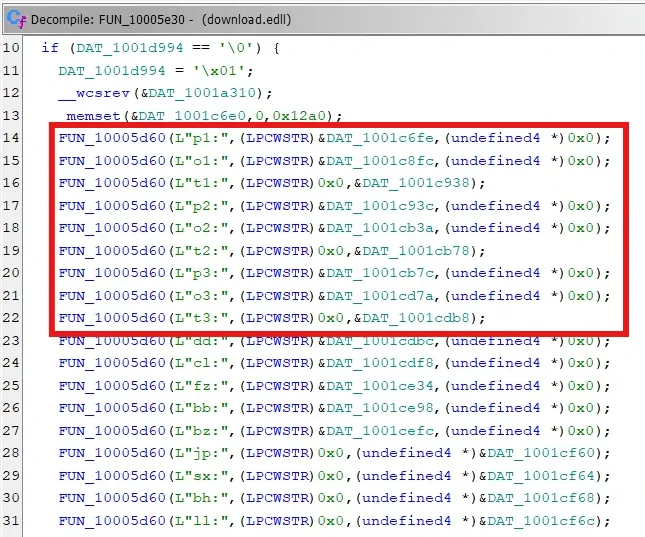Click DAT_1001cf64 on line 29

[541, 476]
